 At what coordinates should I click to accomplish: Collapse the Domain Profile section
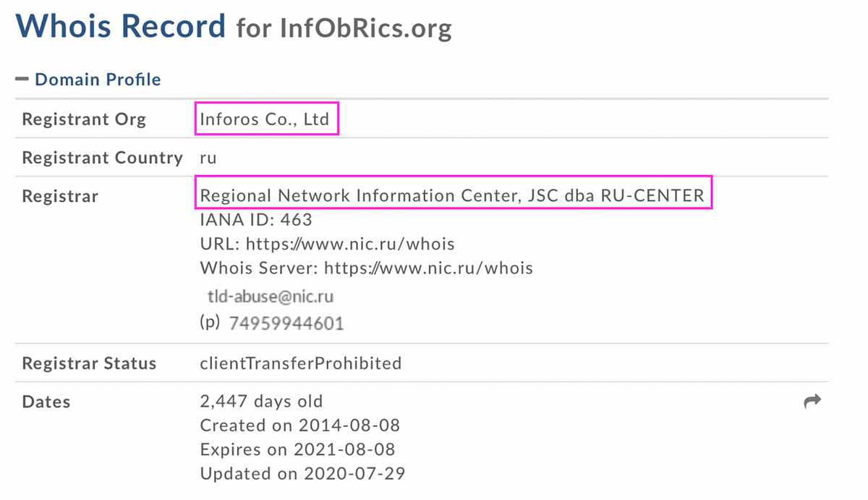click(98, 80)
